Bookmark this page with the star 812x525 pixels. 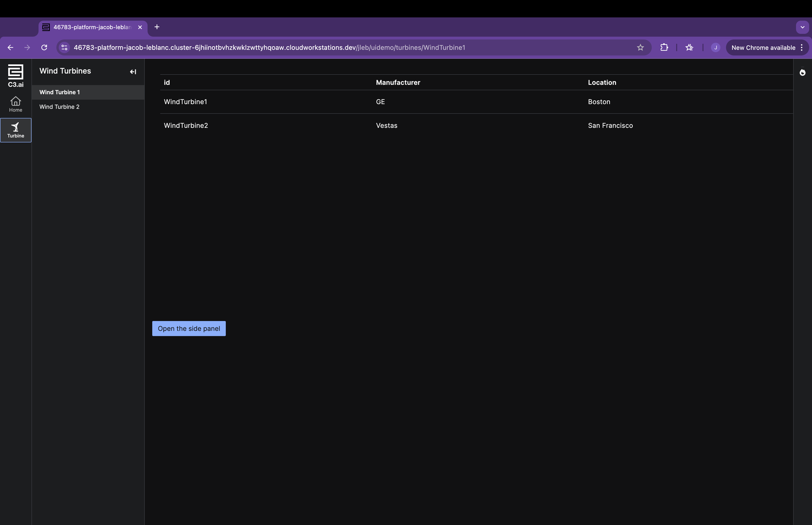click(x=640, y=47)
